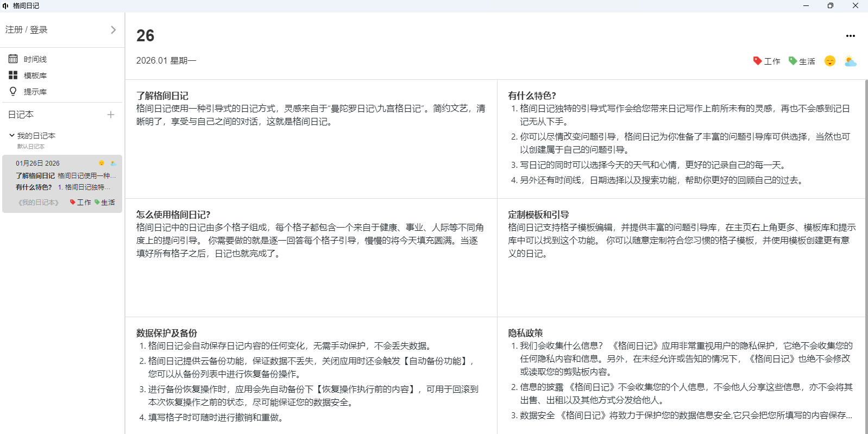
Task: Click the mood emoji icon in header
Action: [x=829, y=61]
